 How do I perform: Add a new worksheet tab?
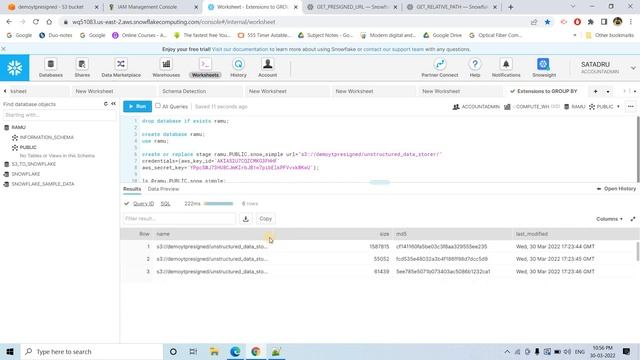pyautogui.click(x=596, y=91)
